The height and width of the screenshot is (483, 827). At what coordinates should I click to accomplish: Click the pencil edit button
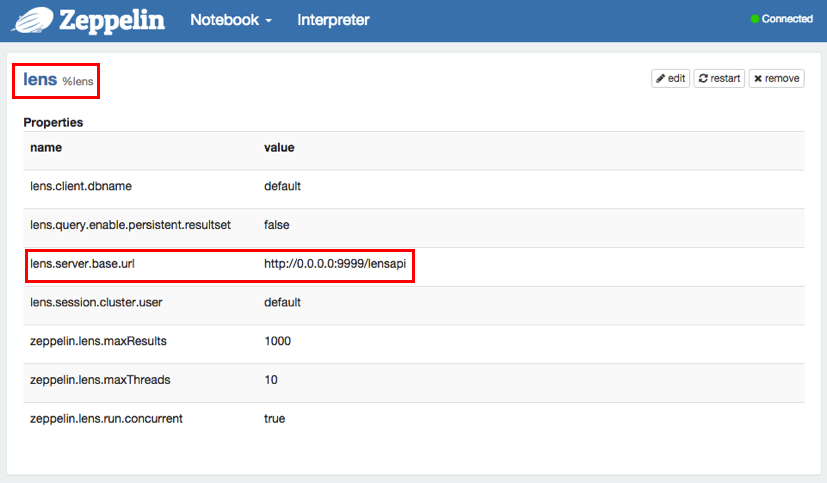click(670, 78)
